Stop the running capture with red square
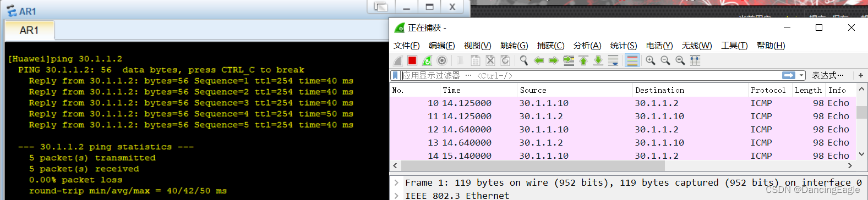Screen dimensions: 868x200 412,60
